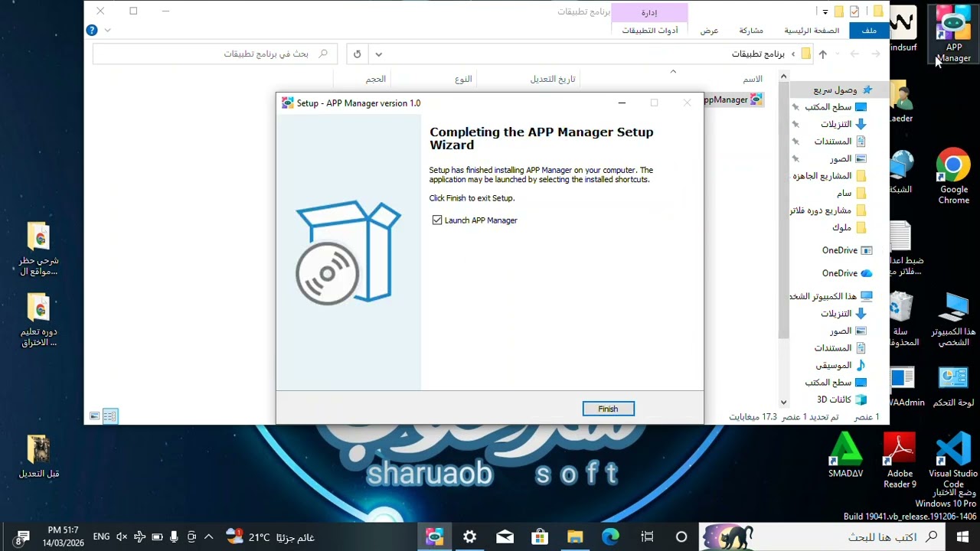
Task: Open the SMADAV desktop icon
Action: [846, 455]
